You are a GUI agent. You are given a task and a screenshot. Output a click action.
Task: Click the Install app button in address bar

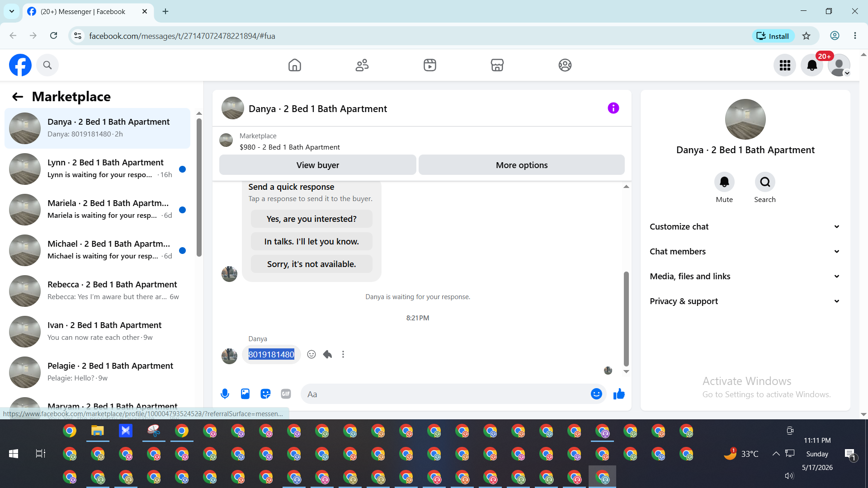coord(773,36)
